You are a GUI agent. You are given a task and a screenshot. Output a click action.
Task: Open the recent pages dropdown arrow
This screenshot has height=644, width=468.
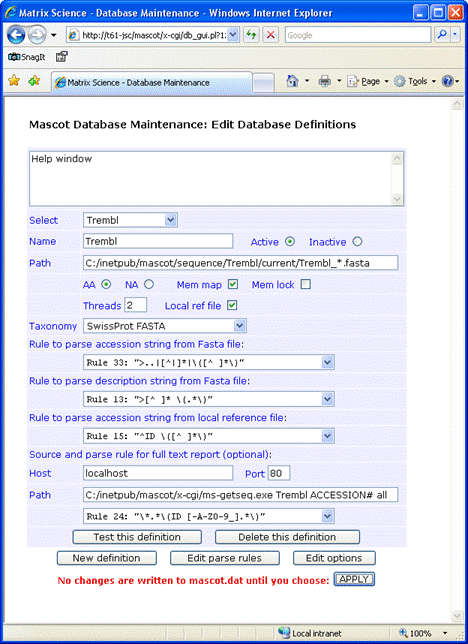[x=53, y=35]
